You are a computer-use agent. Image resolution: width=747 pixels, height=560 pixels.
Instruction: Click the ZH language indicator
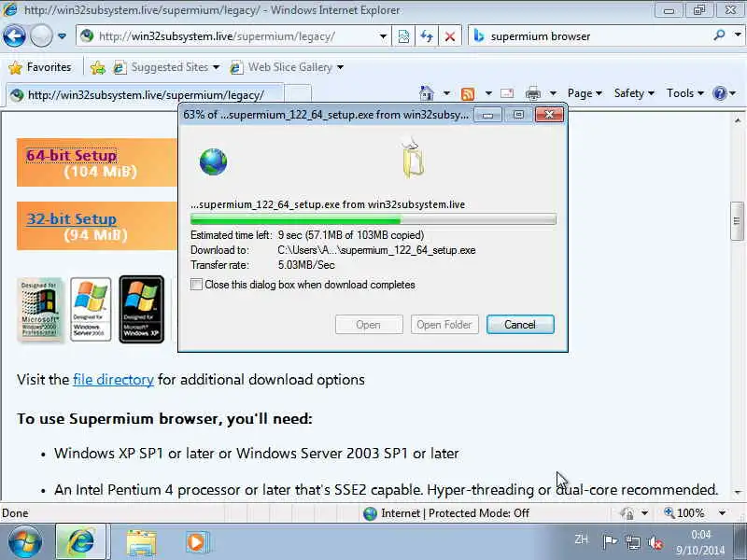pyautogui.click(x=581, y=539)
